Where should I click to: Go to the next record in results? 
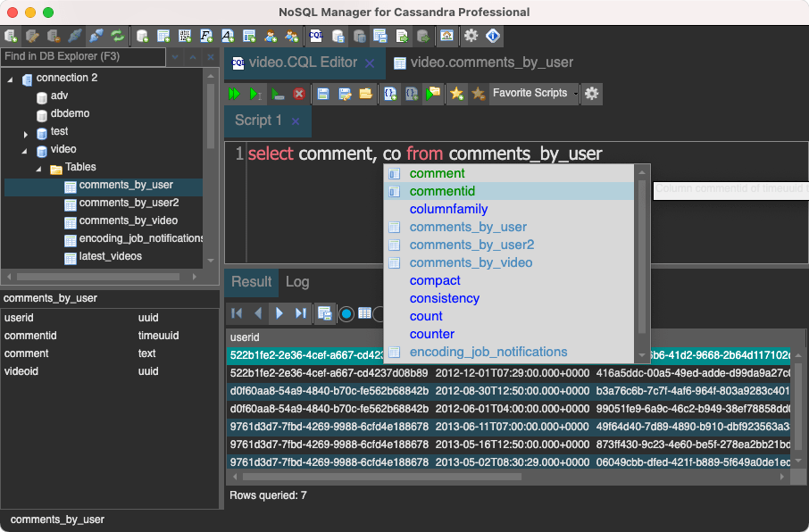tap(279, 313)
